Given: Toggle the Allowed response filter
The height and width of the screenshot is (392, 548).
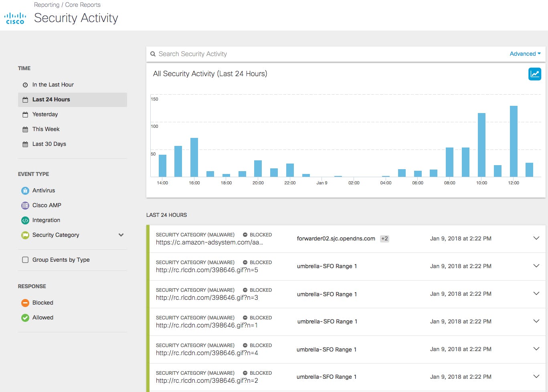Looking at the screenshot, I should click(x=36, y=317).
